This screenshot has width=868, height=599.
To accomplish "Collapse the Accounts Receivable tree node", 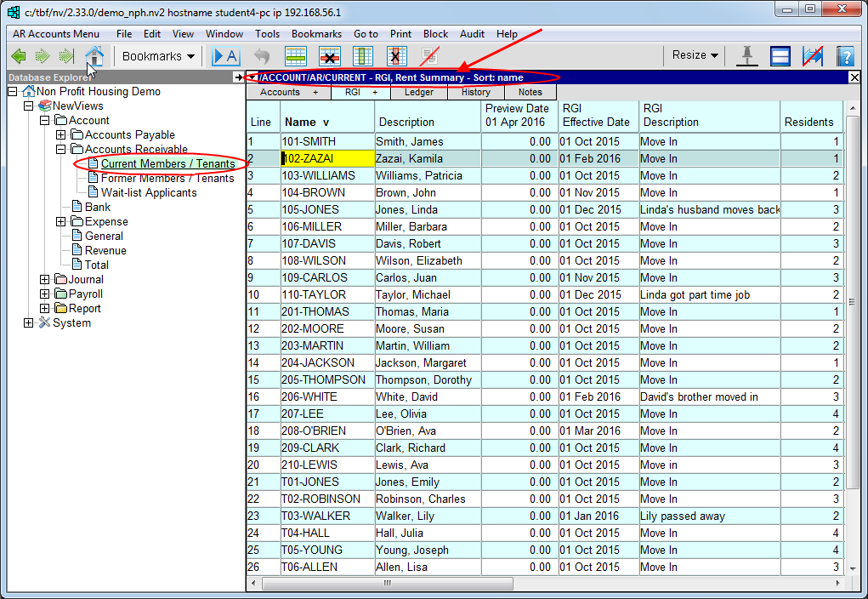I will tap(61, 149).
